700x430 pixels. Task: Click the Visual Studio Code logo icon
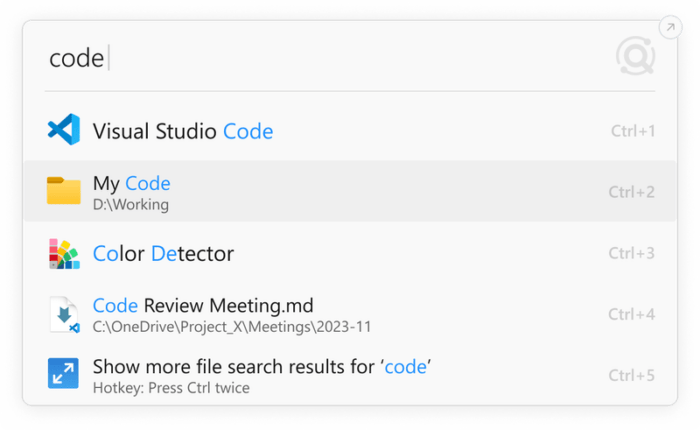tap(64, 130)
